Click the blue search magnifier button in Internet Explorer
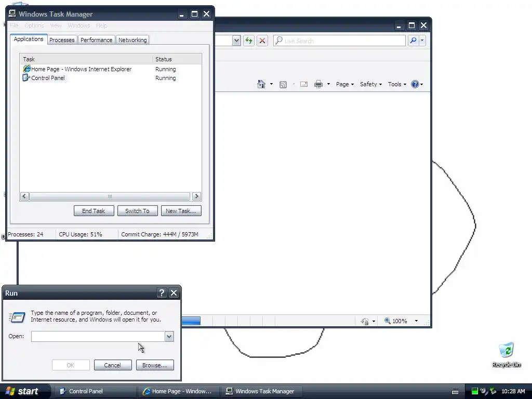Image resolution: width=532 pixels, height=399 pixels. click(x=413, y=41)
